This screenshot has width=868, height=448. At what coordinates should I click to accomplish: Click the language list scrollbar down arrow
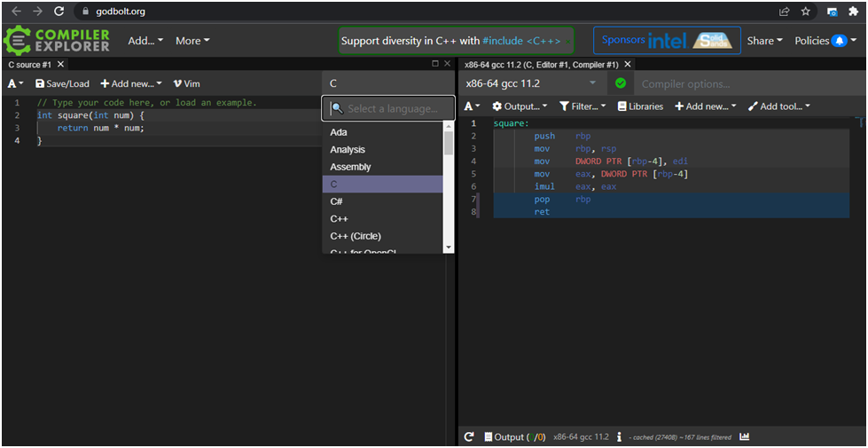coord(448,247)
